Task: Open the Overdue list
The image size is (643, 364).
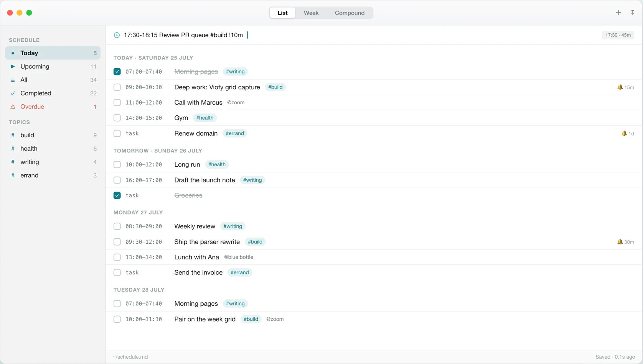Action: tap(53, 107)
